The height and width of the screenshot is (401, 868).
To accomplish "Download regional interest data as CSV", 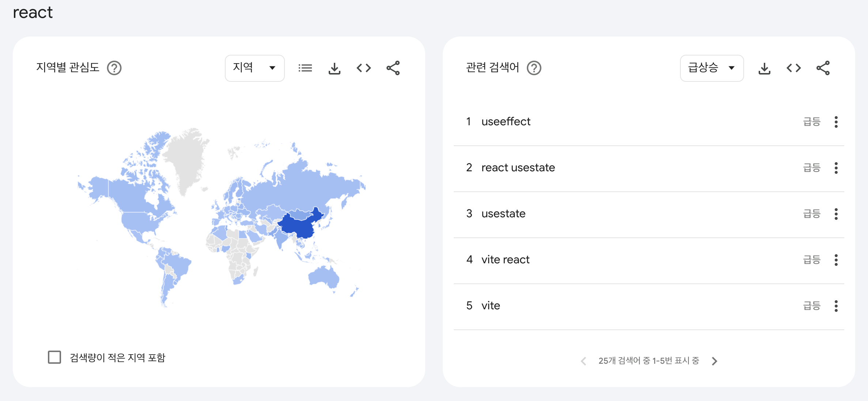I will coord(334,68).
